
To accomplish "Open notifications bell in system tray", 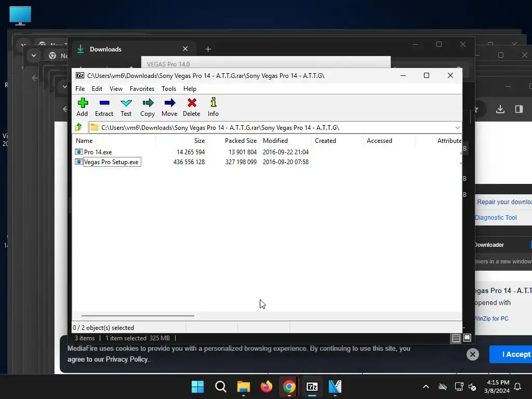I will coord(517,387).
